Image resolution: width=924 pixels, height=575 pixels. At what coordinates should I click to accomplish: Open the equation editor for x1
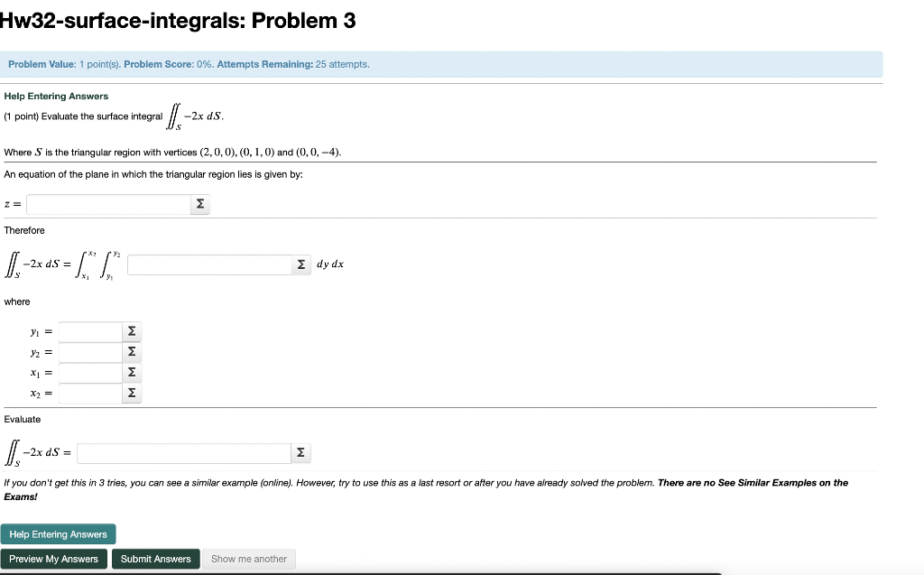(132, 372)
